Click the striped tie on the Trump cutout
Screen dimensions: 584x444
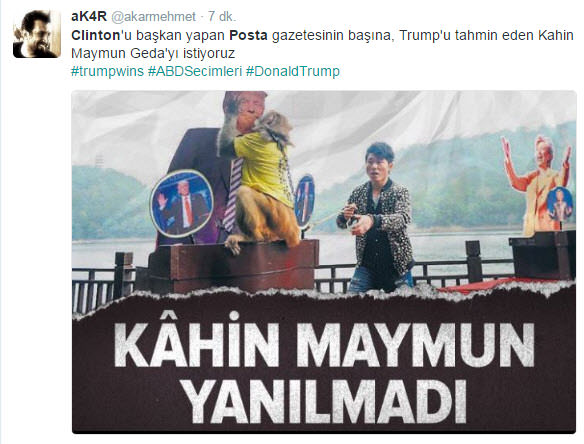232,196
